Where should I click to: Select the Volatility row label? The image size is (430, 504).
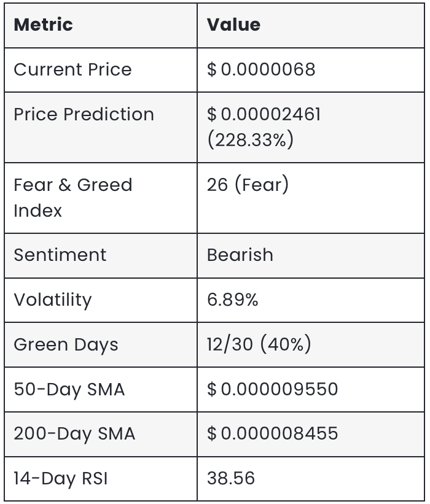pos(53,300)
